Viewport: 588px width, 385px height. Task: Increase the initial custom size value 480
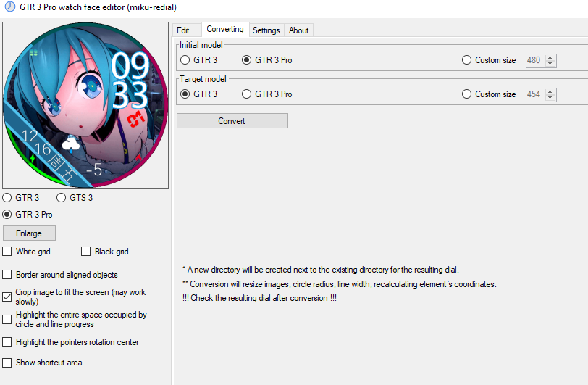pos(550,57)
